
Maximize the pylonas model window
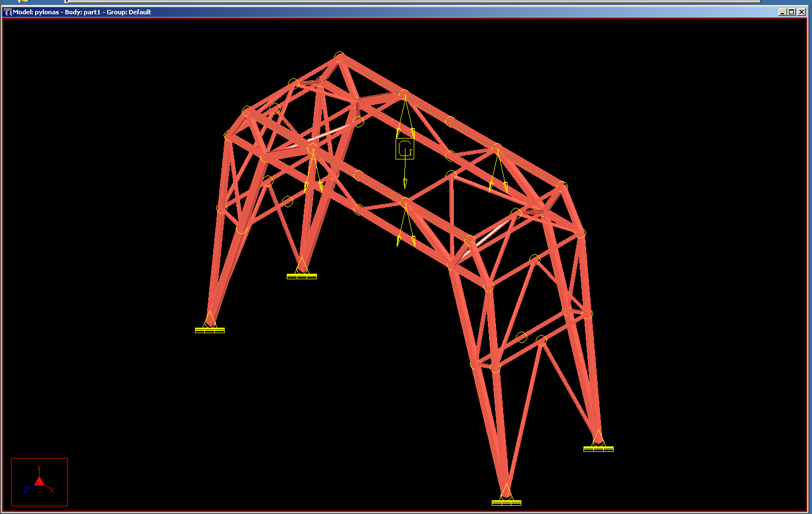[x=791, y=12]
